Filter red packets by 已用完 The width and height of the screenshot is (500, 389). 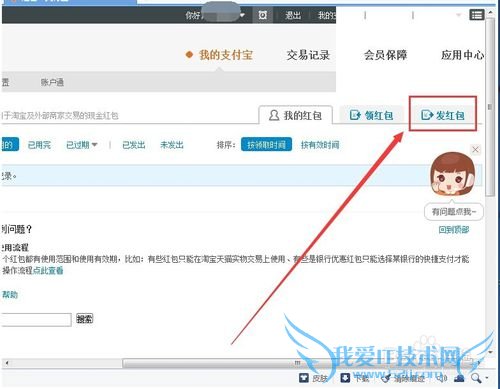(39, 145)
